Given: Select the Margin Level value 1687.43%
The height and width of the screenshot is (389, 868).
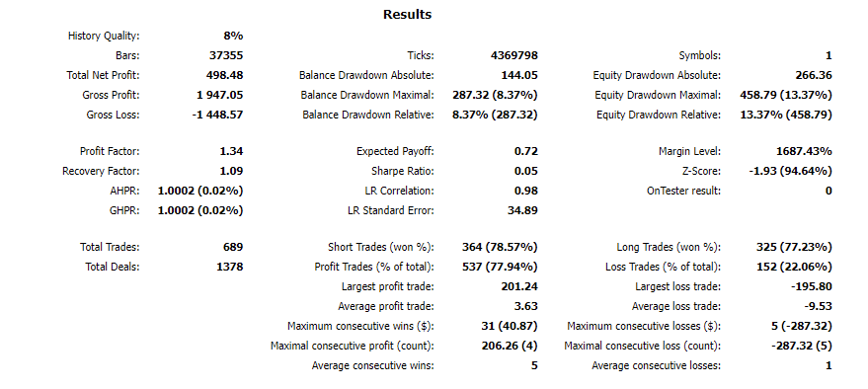Looking at the screenshot, I should point(804,151).
